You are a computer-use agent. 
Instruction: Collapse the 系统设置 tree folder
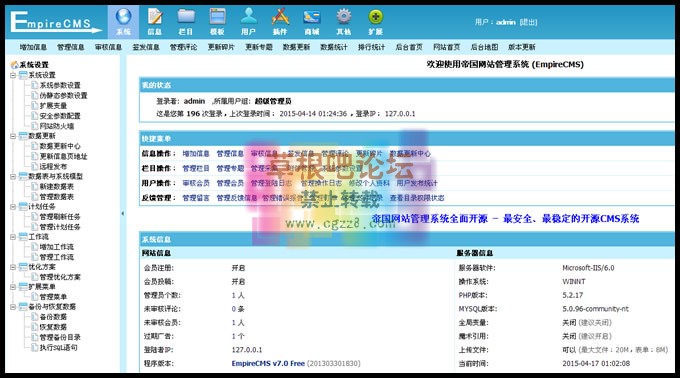coord(13,75)
